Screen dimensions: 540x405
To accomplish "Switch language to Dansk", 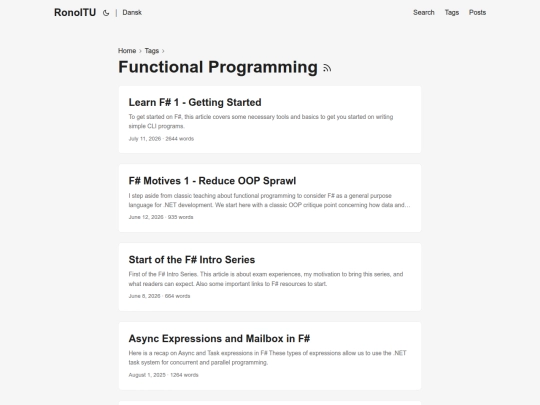I will (x=132, y=12).
